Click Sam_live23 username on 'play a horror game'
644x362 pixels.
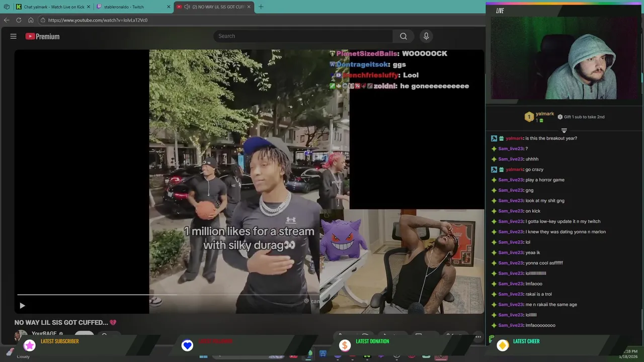(511, 180)
